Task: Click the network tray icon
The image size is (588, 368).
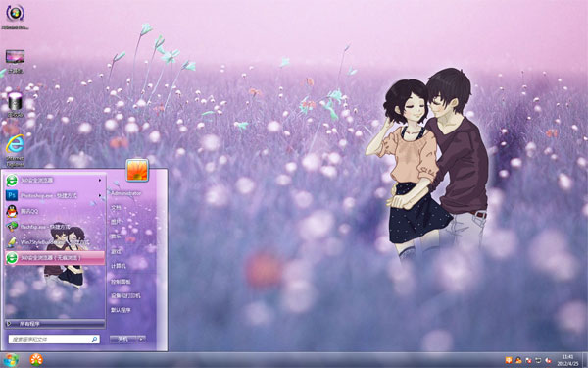Action: click(538, 360)
